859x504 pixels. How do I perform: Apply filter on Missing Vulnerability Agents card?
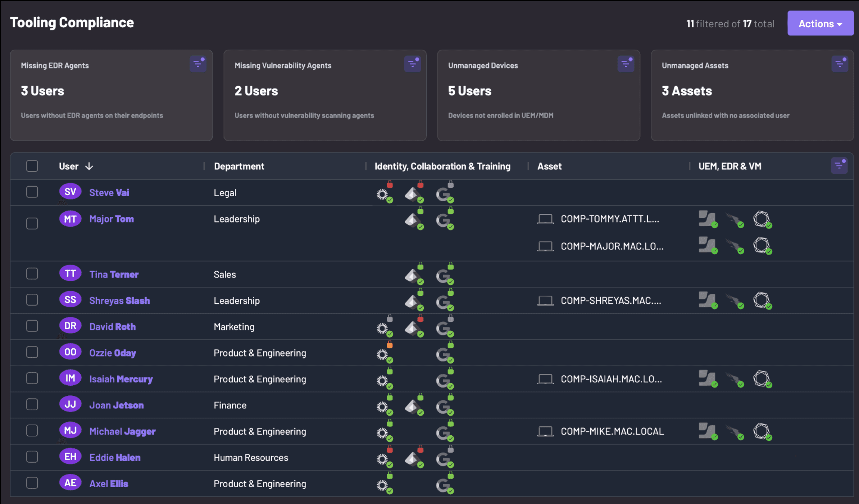pos(412,64)
